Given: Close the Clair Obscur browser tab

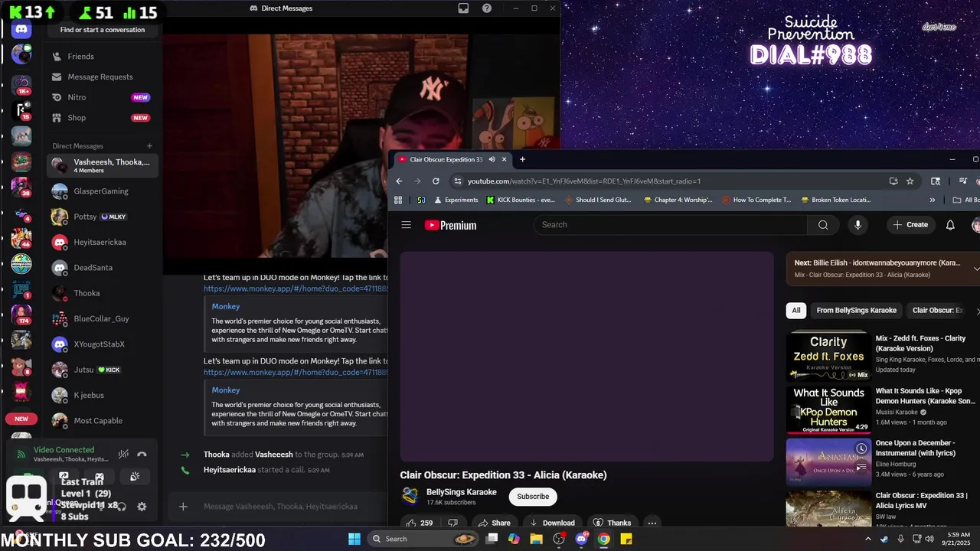Looking at the screenshot, I should (x=504, y=159).
